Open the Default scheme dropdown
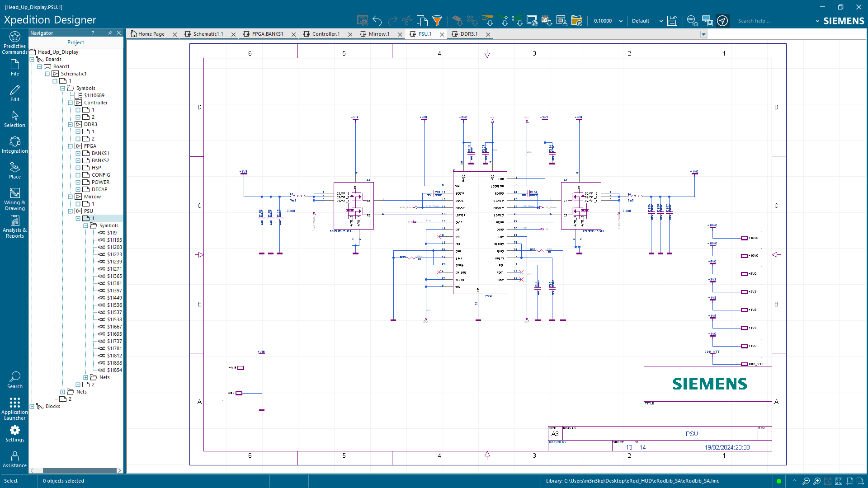Image resolution: width=868 pixels, height=488 pixels. (x=661, y=21)
